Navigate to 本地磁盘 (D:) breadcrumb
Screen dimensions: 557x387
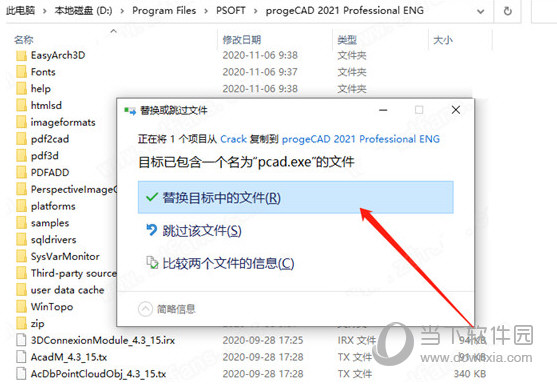[x=83, y=11]
